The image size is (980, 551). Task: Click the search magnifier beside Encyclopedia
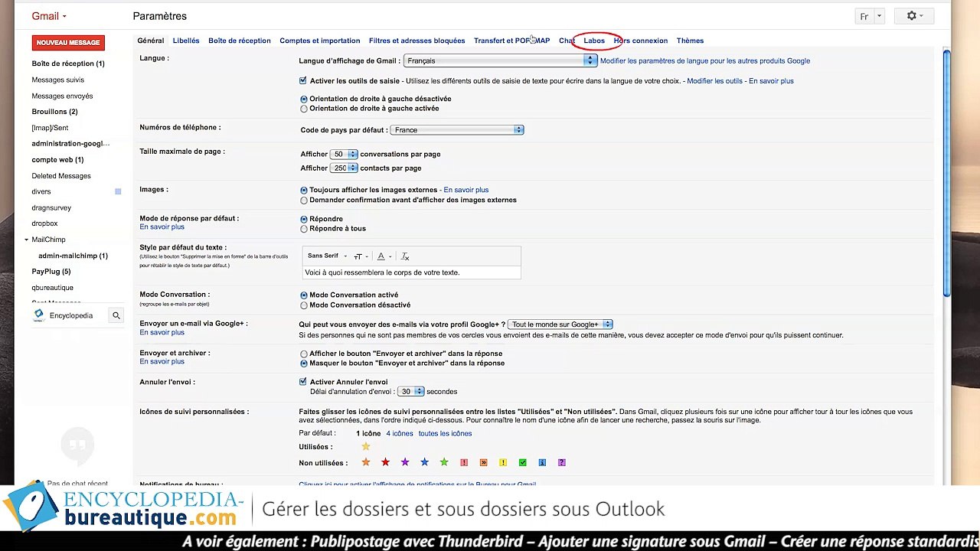116,315
